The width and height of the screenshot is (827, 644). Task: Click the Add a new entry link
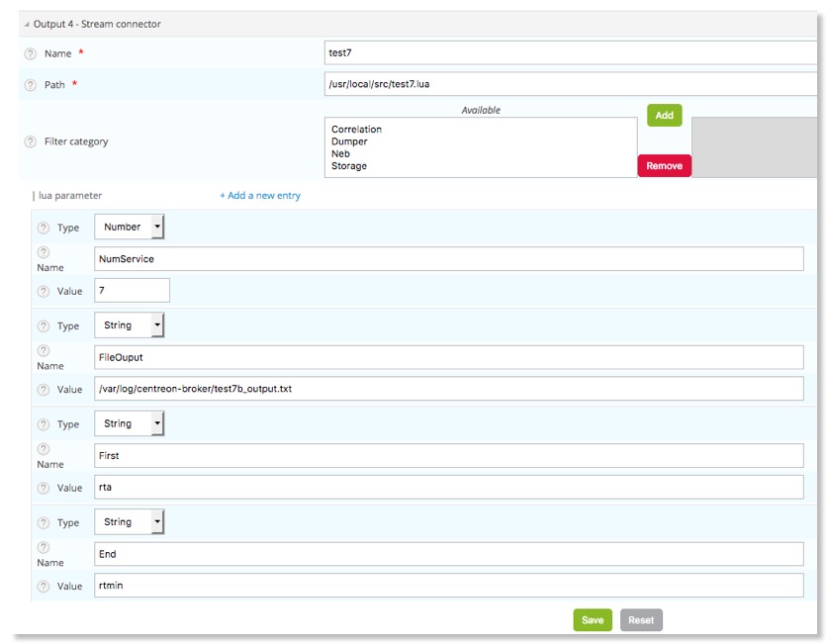point(260,196)
